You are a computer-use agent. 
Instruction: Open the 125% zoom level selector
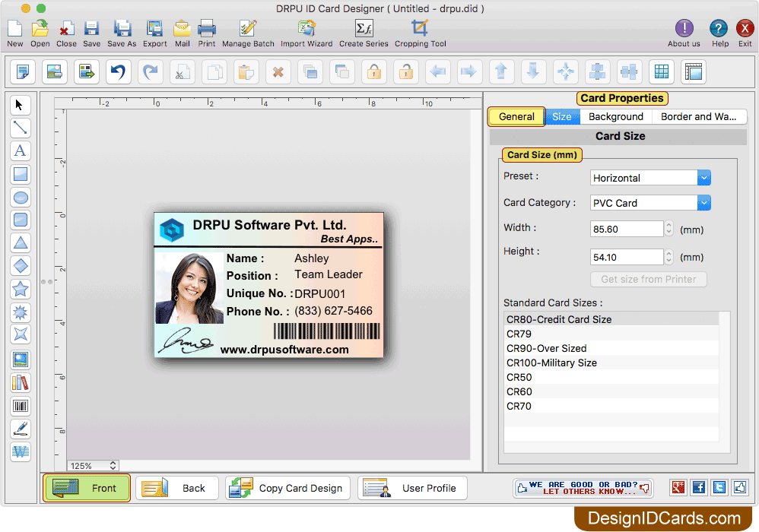tap(93, 466)
